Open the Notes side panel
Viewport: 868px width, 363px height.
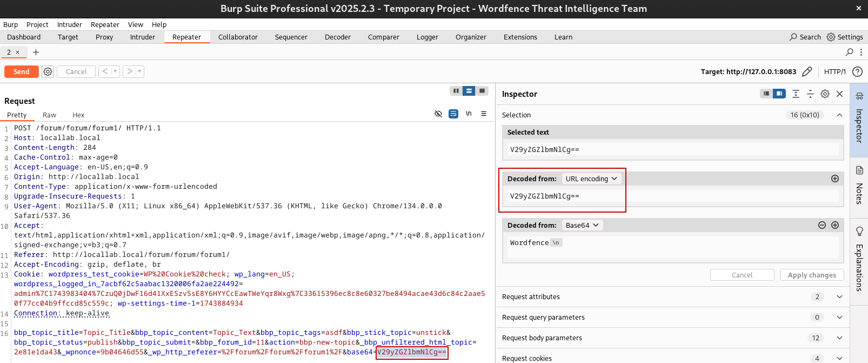point(859,186)
